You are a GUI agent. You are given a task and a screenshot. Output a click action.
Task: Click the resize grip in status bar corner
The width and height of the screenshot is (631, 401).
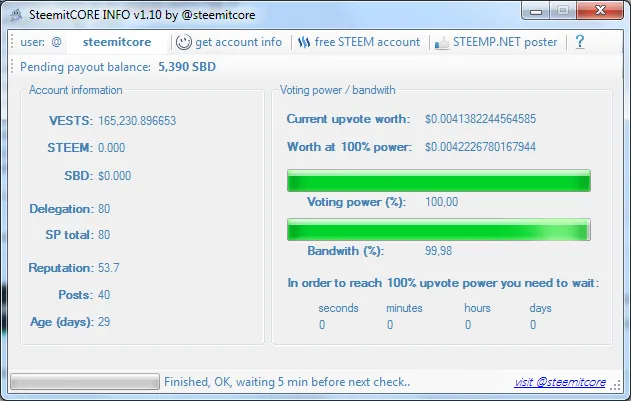coord(615,385)
